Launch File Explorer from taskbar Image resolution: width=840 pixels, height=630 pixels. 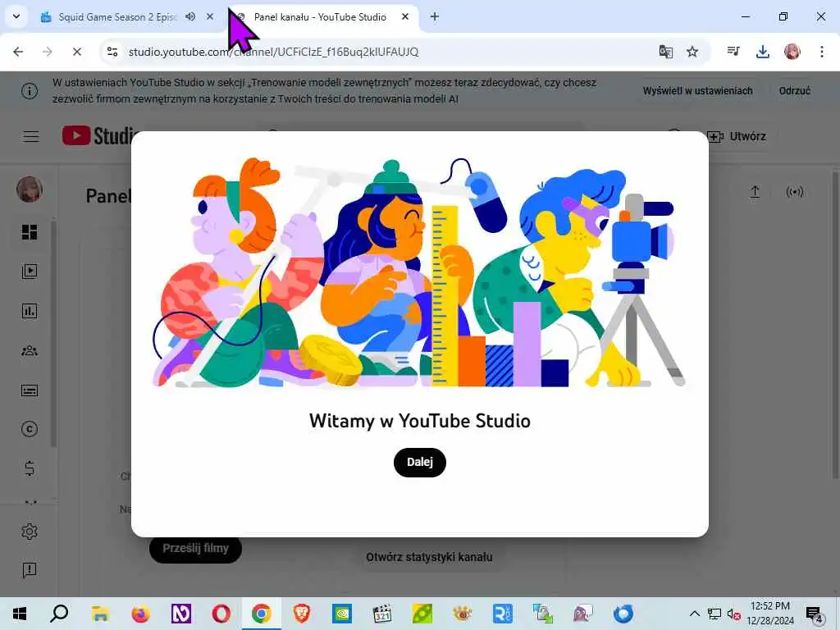pos(99,614)
